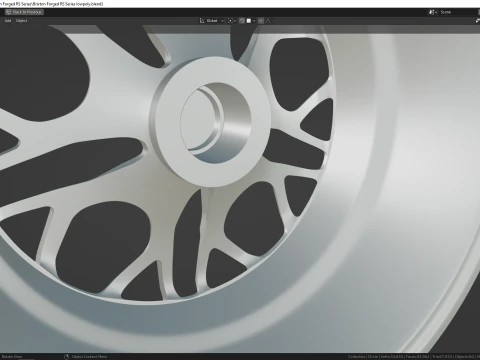Click the proportional falloff curve icon
Screen dimensions: 480x360
point(268,21)
